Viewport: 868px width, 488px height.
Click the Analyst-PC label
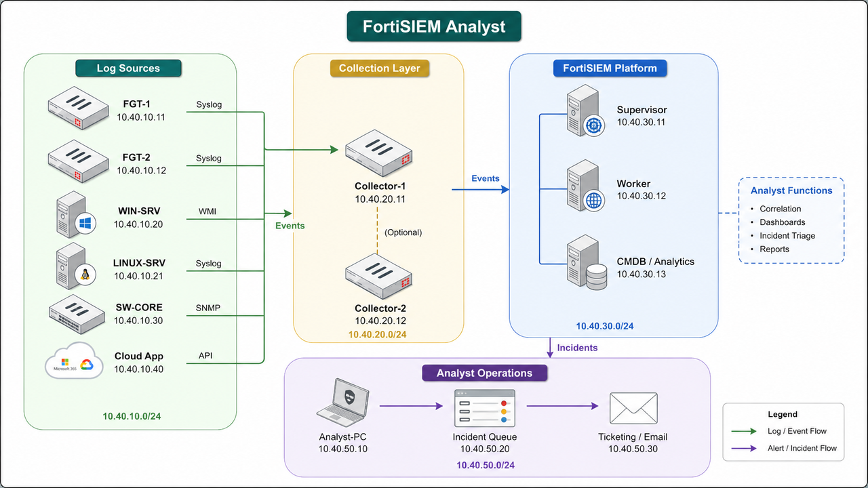(x=343, y=436)
